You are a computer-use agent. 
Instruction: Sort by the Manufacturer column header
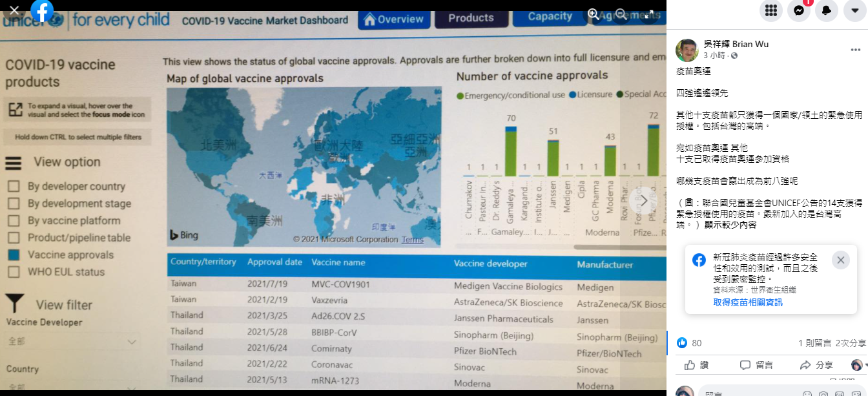(x=604, y=264)
